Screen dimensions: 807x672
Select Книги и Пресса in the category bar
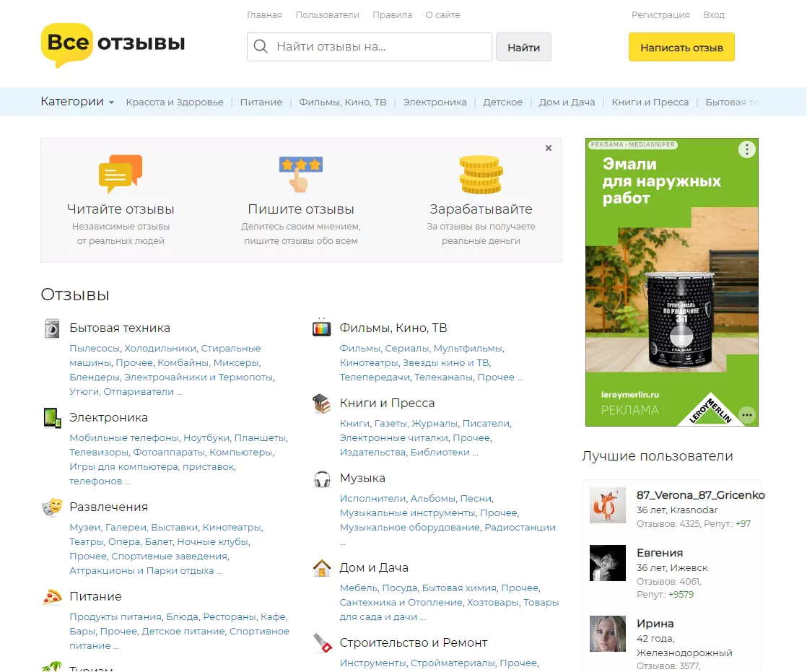[650, 102]
